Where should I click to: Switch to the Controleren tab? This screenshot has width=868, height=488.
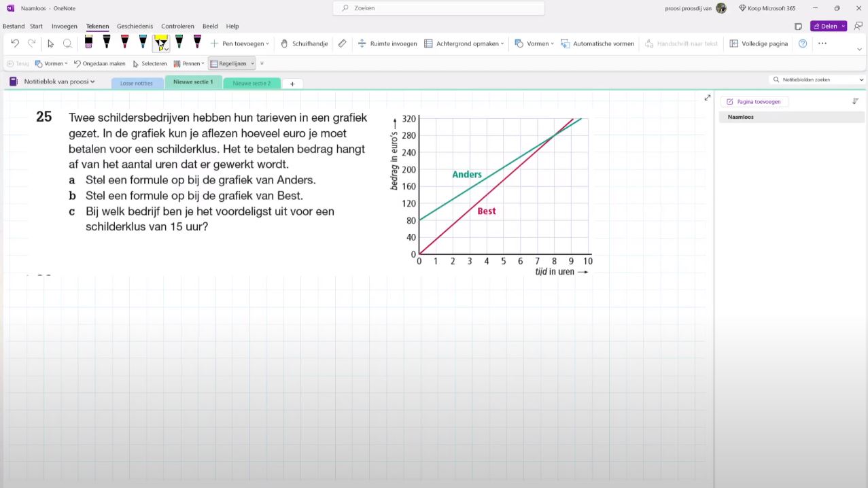177,27
